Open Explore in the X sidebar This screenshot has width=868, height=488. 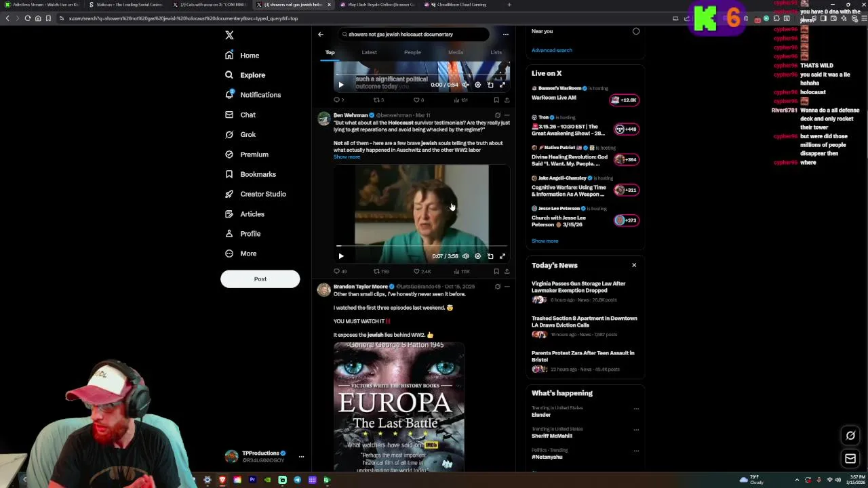pos(245,75)
